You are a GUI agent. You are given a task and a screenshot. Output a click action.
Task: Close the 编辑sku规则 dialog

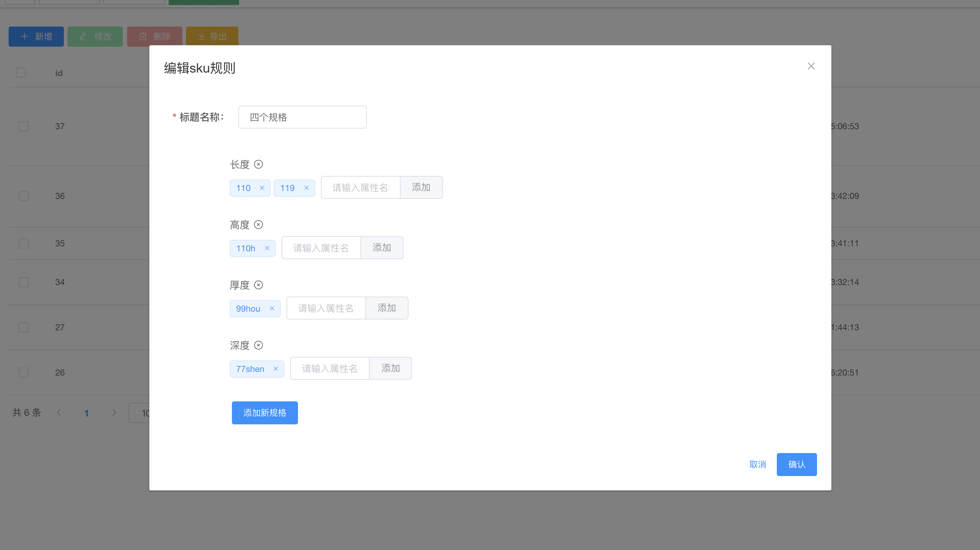pyautogui.click(x=811, y=66)
